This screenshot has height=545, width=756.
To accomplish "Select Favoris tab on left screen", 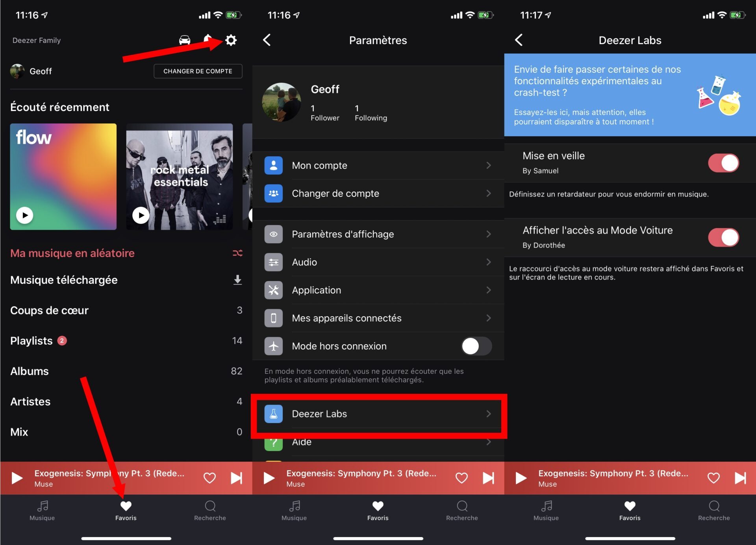I will coord(126,511).
